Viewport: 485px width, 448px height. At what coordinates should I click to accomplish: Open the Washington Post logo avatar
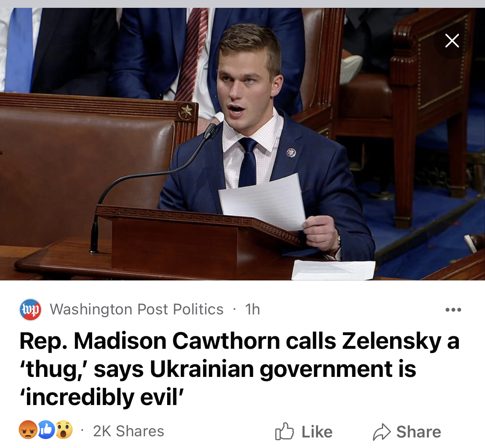pos(30,310)
